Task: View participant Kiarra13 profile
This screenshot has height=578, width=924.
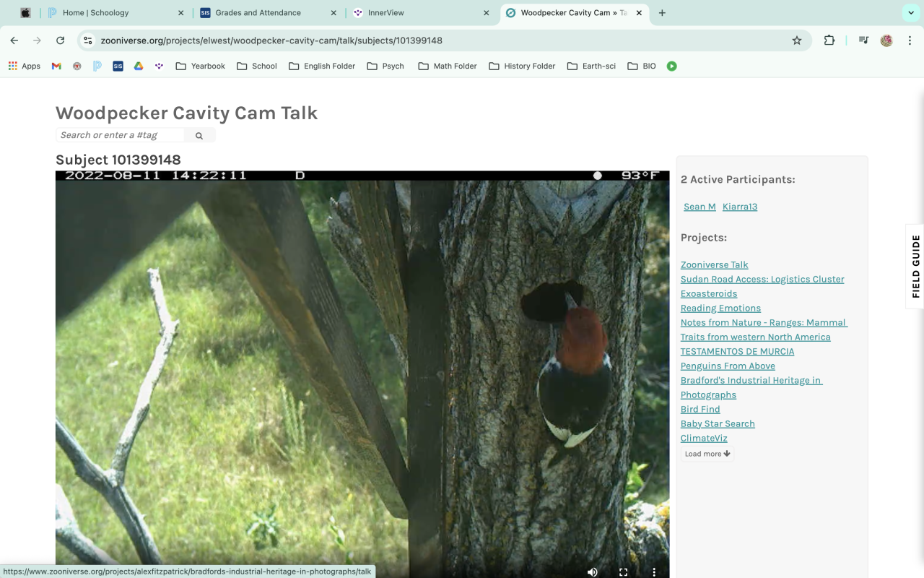Action: click(740, 207)
